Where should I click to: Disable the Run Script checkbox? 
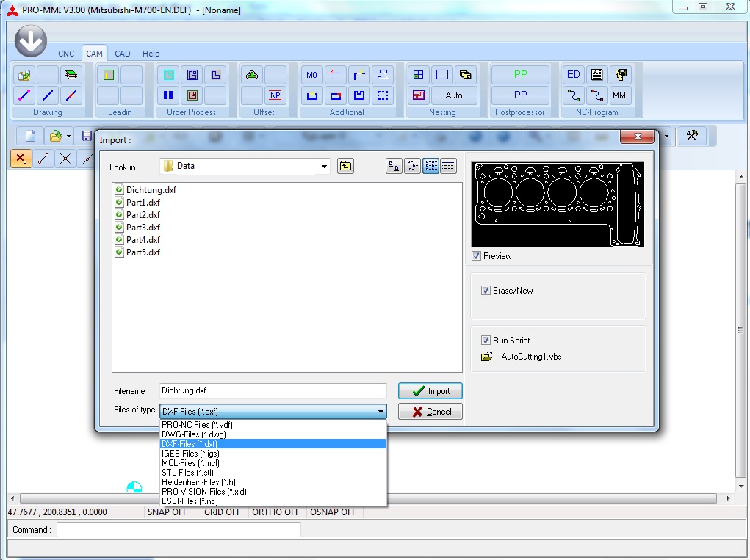point(486,341)
